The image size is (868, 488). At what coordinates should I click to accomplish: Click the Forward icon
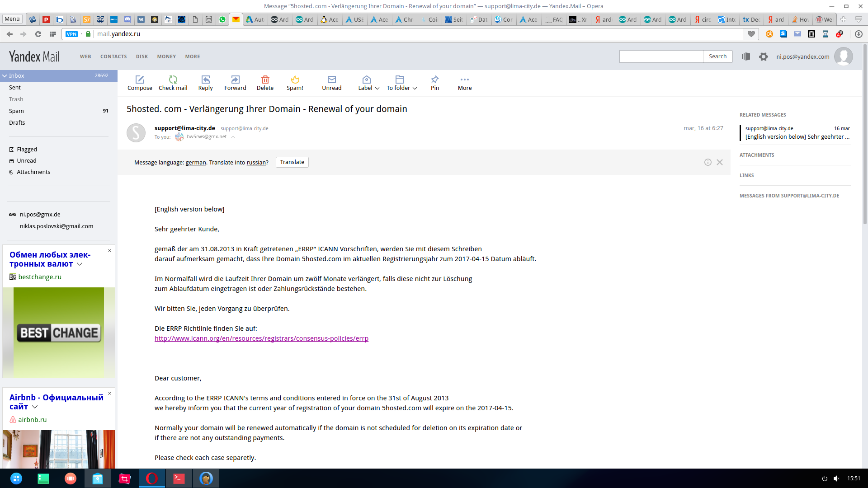click(x=235, y=80)
